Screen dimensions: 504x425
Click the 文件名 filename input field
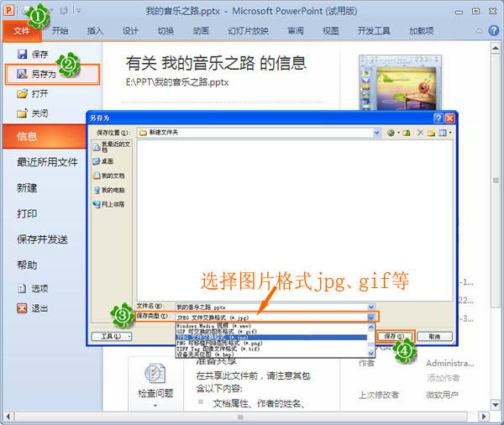coord(269,307)
